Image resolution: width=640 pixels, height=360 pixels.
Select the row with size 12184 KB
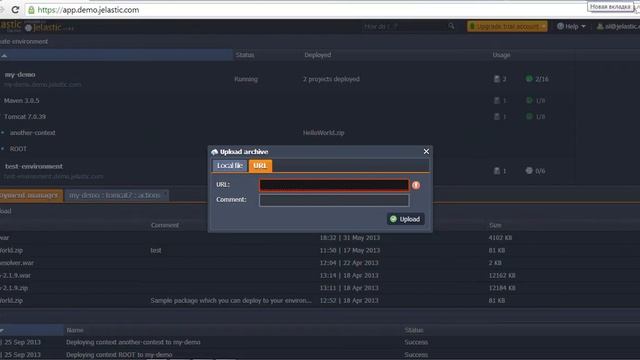pyautogui.click(x=320, y=288)
